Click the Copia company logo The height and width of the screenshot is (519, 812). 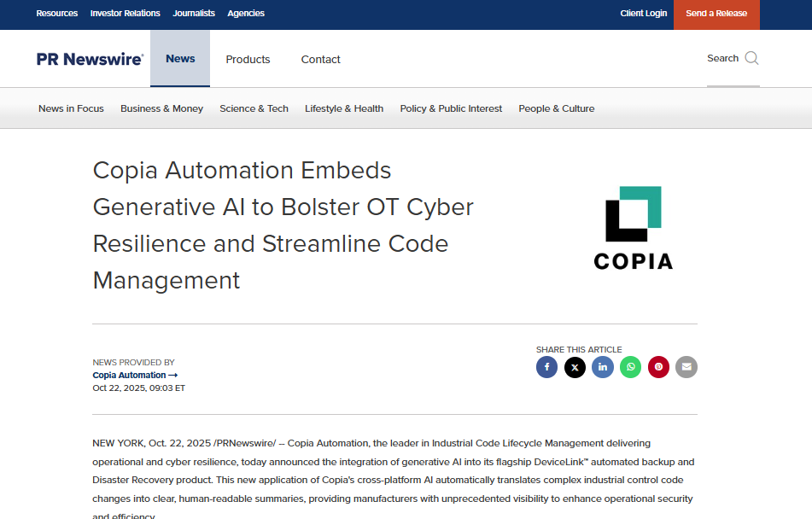point(634,228)
